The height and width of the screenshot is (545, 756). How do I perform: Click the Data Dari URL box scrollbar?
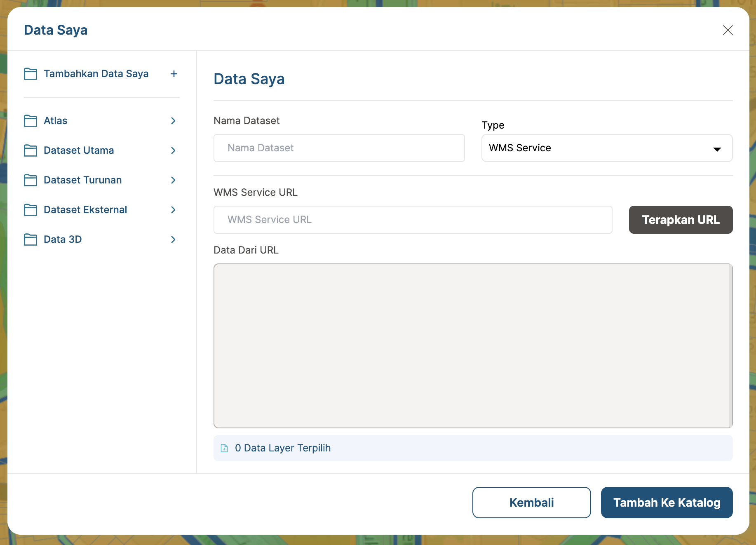(x=730, y=346)
